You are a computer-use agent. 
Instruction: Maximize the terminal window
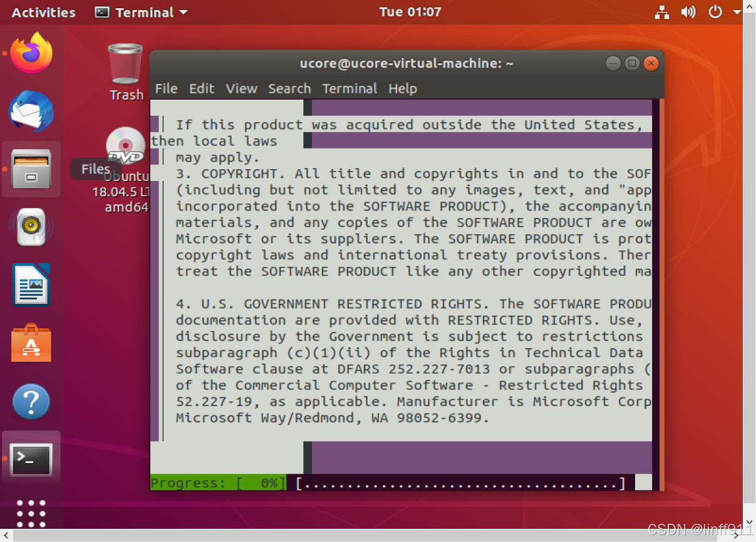tap(632, 63)
